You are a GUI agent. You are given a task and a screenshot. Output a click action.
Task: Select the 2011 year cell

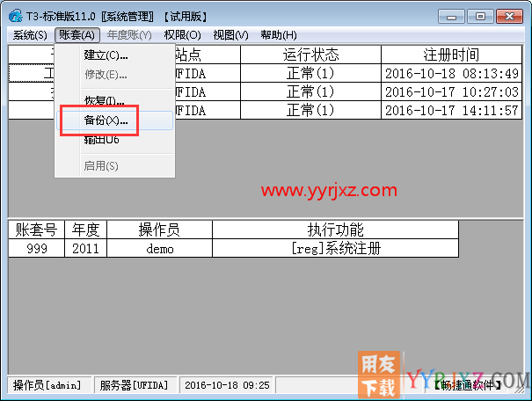pyautogui.click(x=85, y=248)
